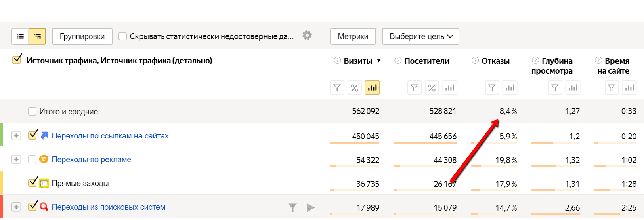This screenshot has width=644, height=220.
Task: Click the filter icon under Визиты
Action: 337,87
